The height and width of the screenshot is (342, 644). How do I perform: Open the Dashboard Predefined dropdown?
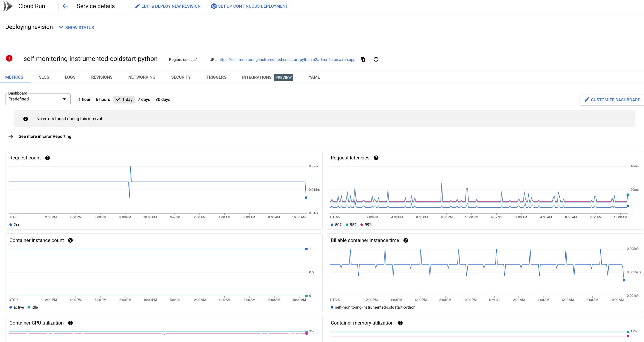(x=38, y=99)
